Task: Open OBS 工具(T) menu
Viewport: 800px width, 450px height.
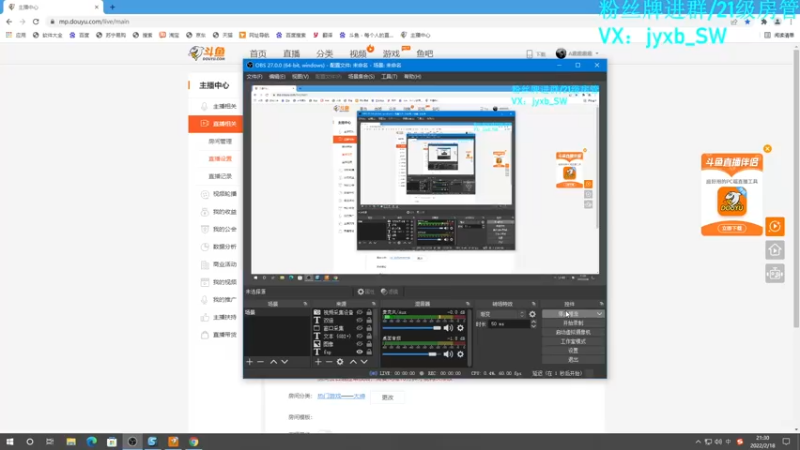Action: (389, 77)
